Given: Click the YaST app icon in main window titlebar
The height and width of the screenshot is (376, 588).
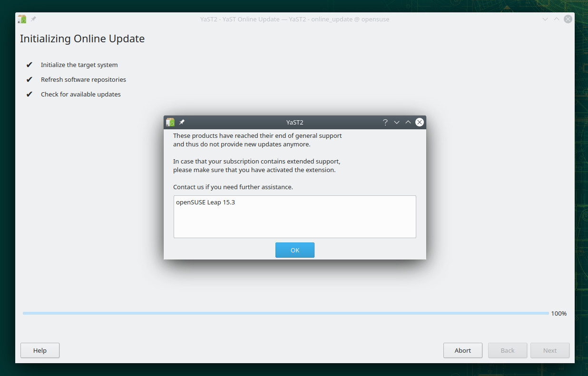Looking at the screenshot, I should (22, 19).
